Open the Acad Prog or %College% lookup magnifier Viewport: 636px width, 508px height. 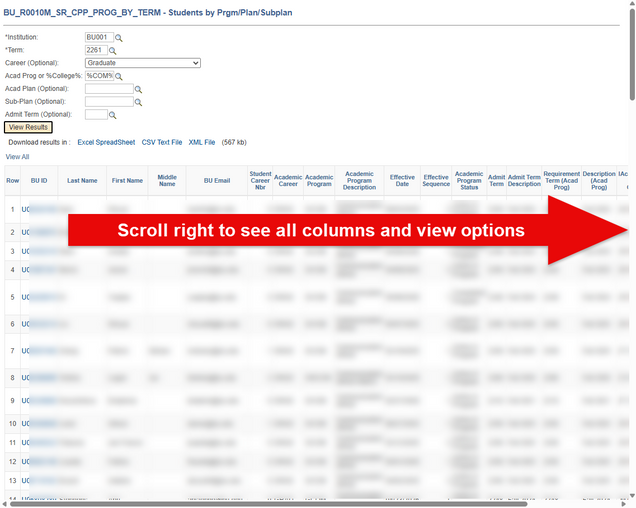tap(118, 76)
